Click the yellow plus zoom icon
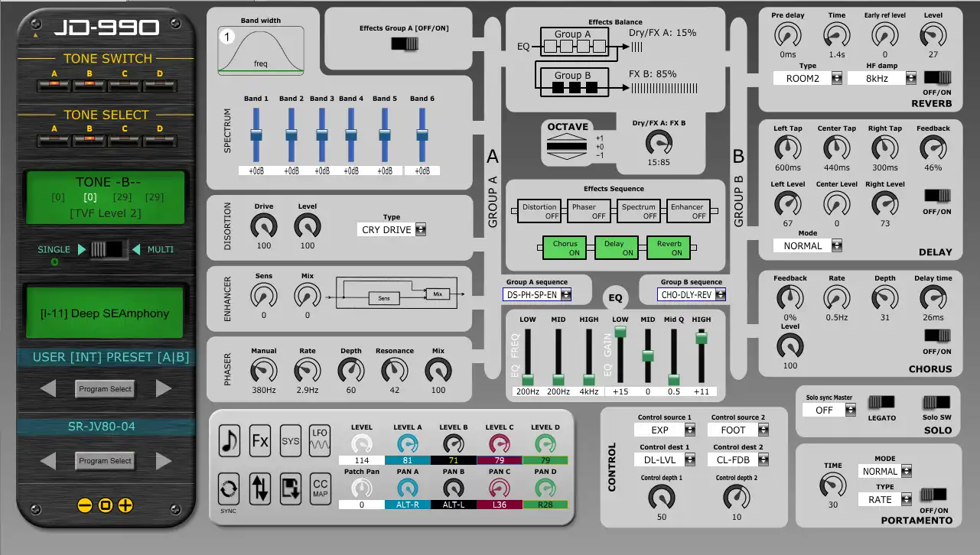 pyautogui.click(x=125, y=505)
